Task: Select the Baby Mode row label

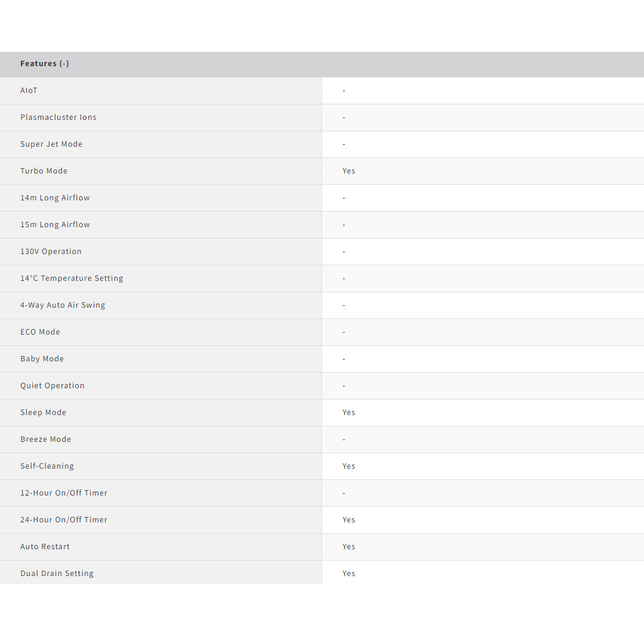Action: (42, 359)
